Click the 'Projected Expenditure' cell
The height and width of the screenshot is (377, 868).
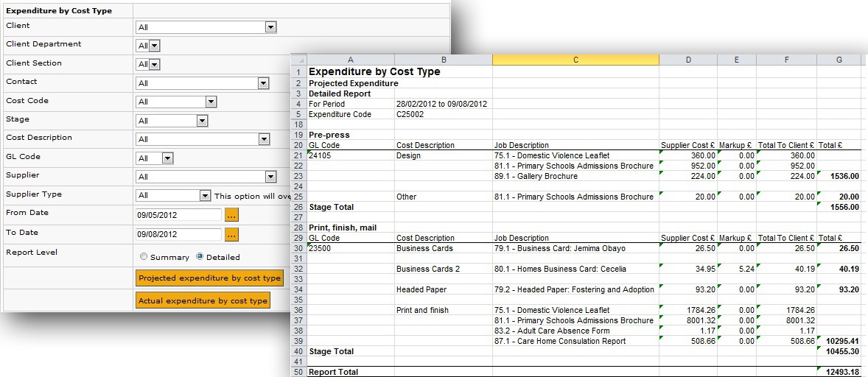coord(353,83)
